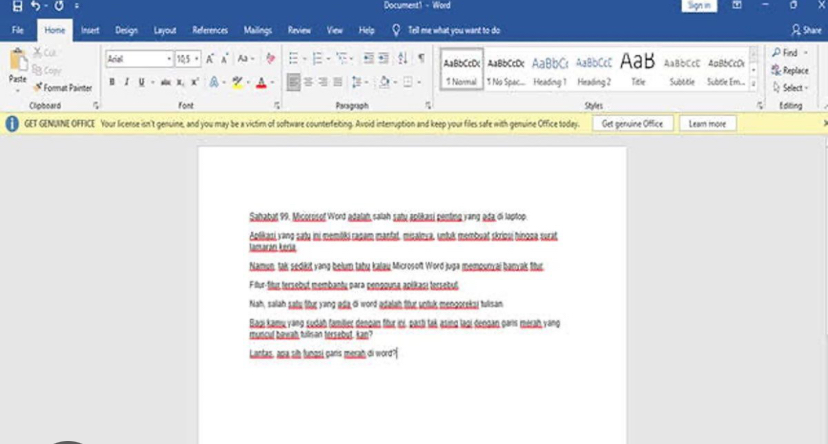The width and height of the screenshot is (828, 444).
Task: Open the font color dropdown arrow
Action: [x=272, y=83]
